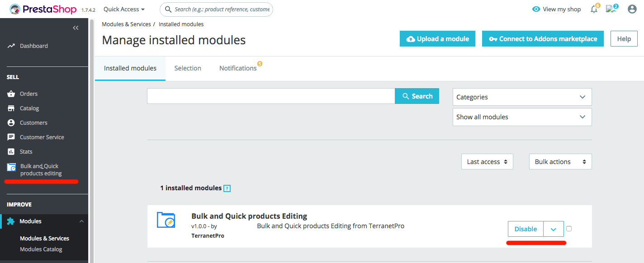Open notifications bell icon
The image size is (644, 263).
click(594, 9)
